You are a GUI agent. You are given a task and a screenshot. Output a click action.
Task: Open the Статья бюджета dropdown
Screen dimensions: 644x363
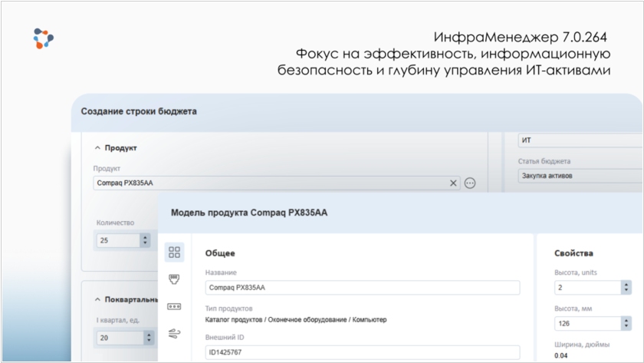580,176
